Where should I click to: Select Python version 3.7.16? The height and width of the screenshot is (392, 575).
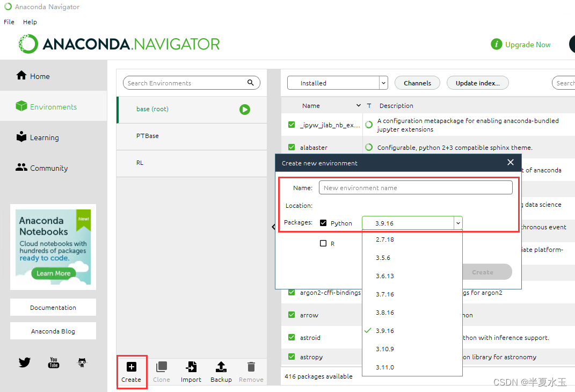click(412, 294)
